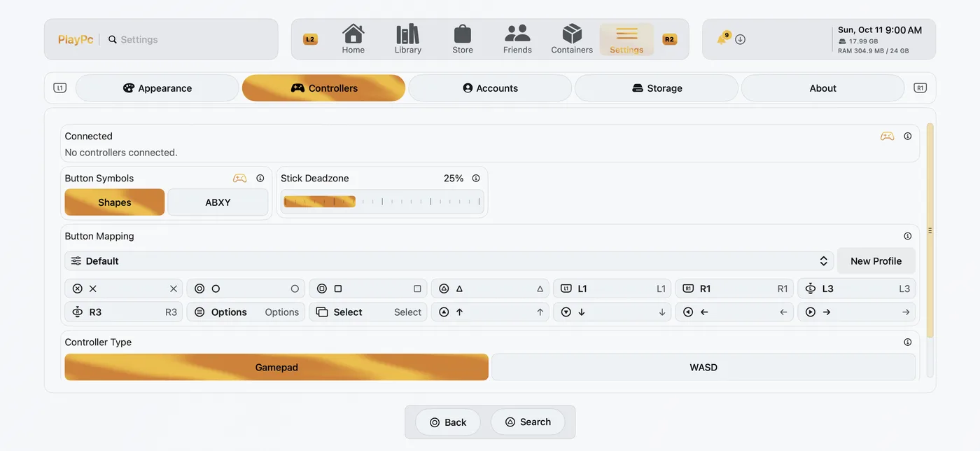Go to Home in the top navigation

(x=353, y=39)
